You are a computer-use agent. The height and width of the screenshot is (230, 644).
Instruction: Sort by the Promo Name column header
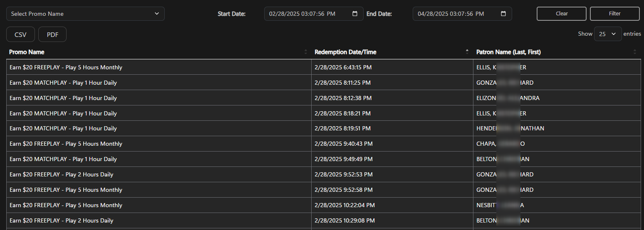(27, 52)
